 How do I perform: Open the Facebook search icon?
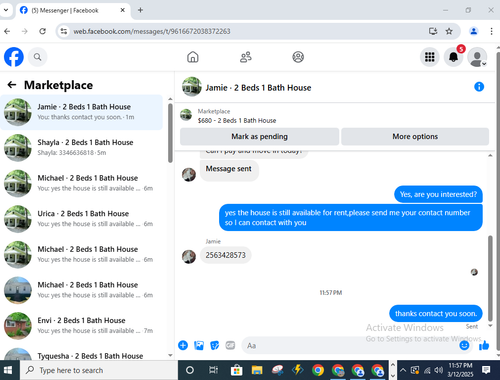click(x=38, y=57)
